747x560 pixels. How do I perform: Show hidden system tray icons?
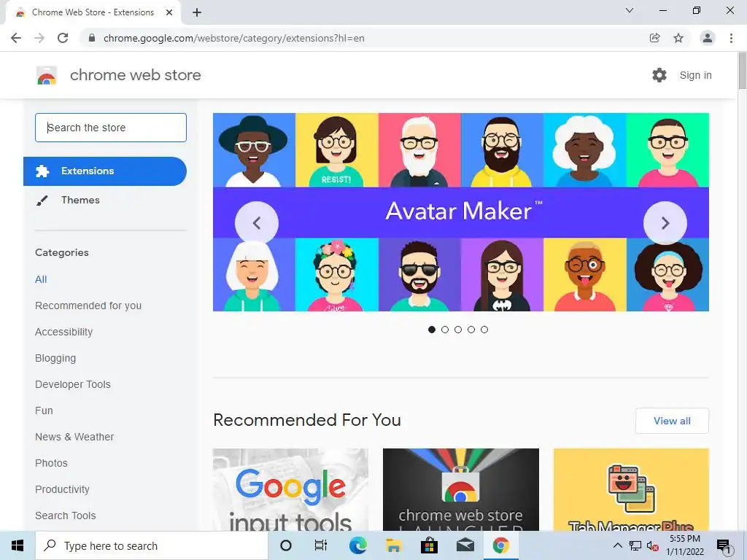pos(617,545)
